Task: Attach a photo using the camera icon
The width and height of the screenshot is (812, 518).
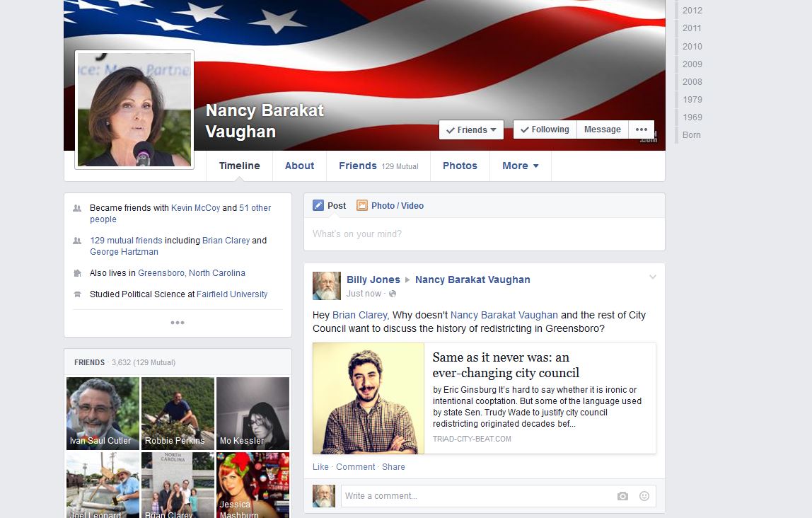Action: [622, 496]
